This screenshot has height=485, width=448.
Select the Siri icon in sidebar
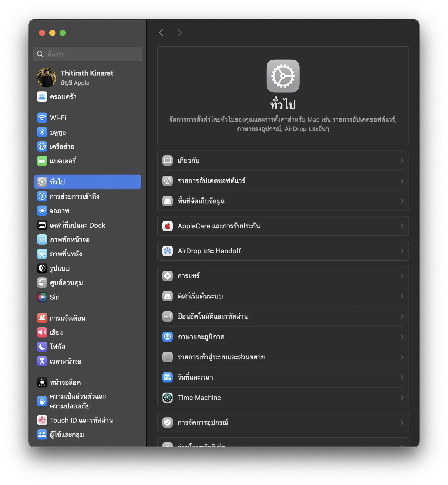coord(42,297)
